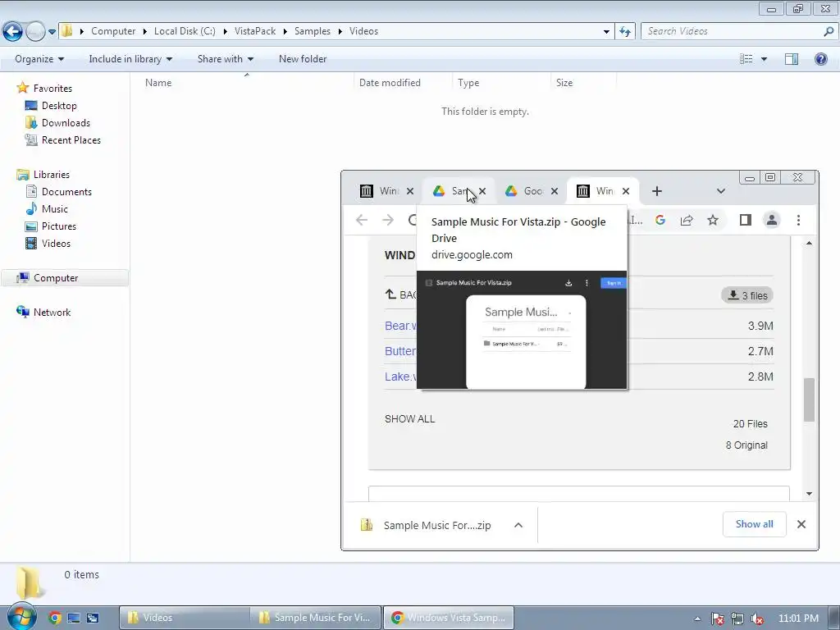Open Explorer help via question mark icon
This screenshot has height=630, width=840.
click(820, 59)
